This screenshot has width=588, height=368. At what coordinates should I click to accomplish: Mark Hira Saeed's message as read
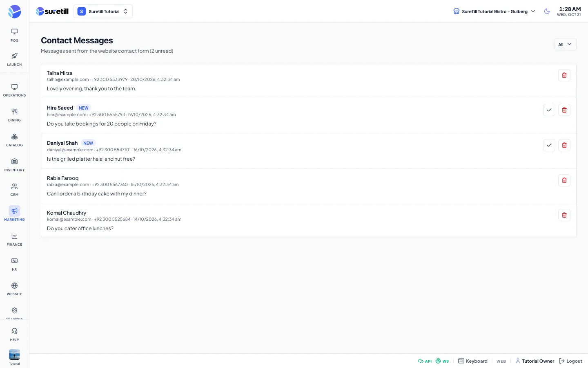click(549, 110)
